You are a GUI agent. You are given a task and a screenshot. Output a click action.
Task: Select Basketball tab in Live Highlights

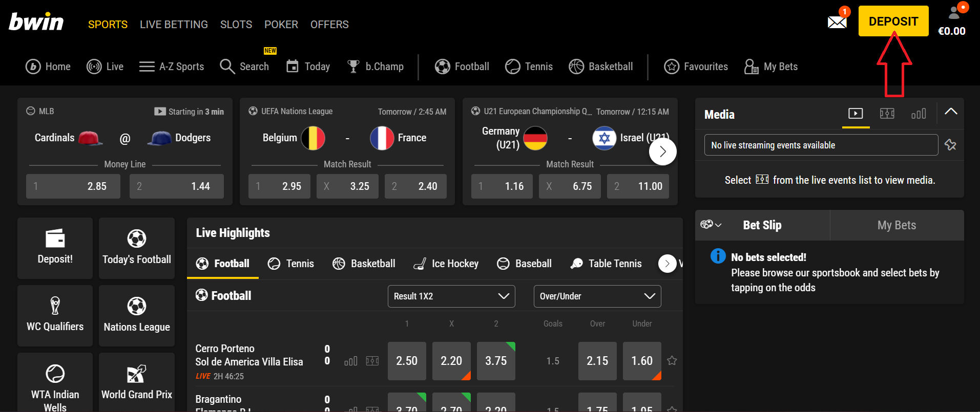click(x=364, y=264)
